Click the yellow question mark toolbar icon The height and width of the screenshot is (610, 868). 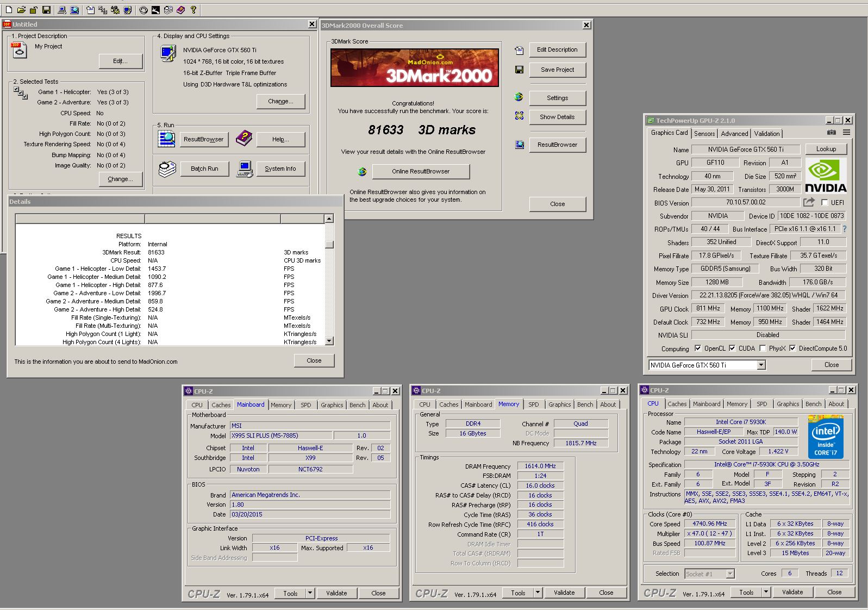tap(193, 10)
